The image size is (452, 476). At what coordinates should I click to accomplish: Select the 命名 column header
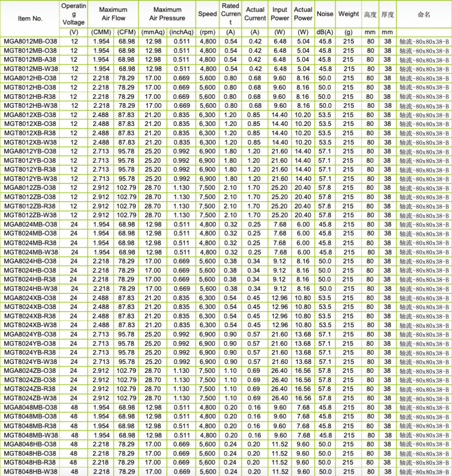[x=424, y=14]
